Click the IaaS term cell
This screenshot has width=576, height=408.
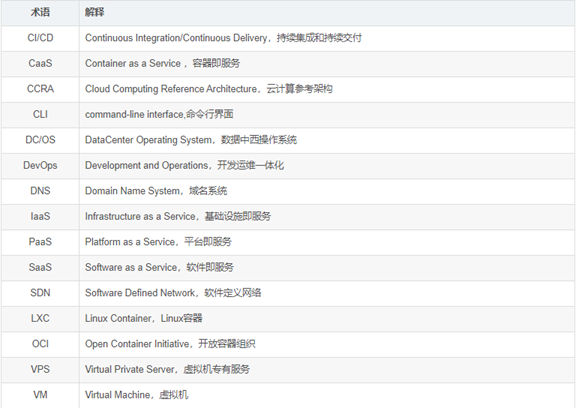coord(40,217)
